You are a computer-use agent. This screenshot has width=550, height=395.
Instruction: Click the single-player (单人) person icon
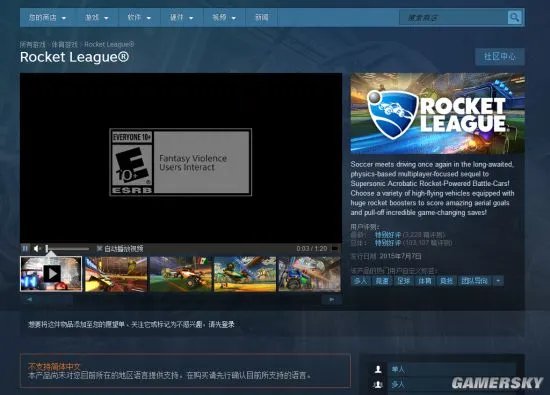(378, 369)
